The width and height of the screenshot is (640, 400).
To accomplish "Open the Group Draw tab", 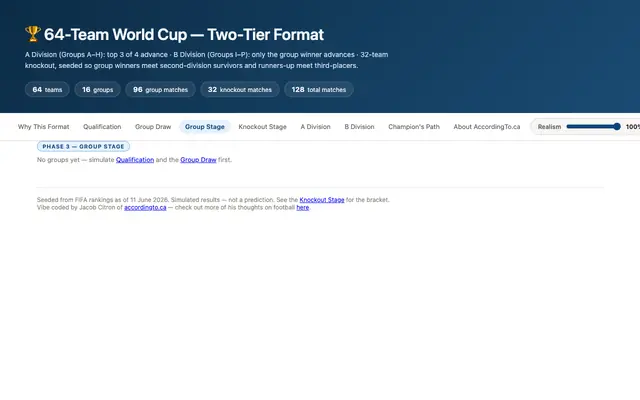I will [x=153, y=127].
